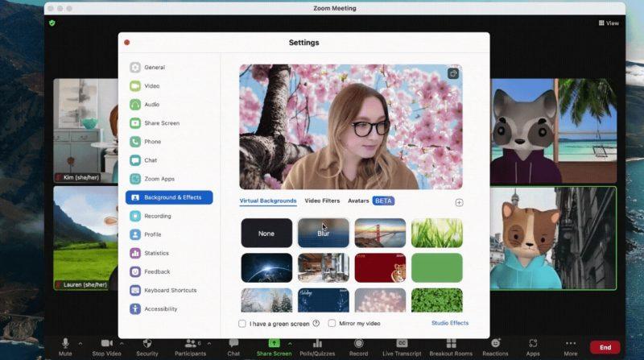Viewport: 644px width, 360px height.
Task: Open Profile settings section
Action: (146, 234)
